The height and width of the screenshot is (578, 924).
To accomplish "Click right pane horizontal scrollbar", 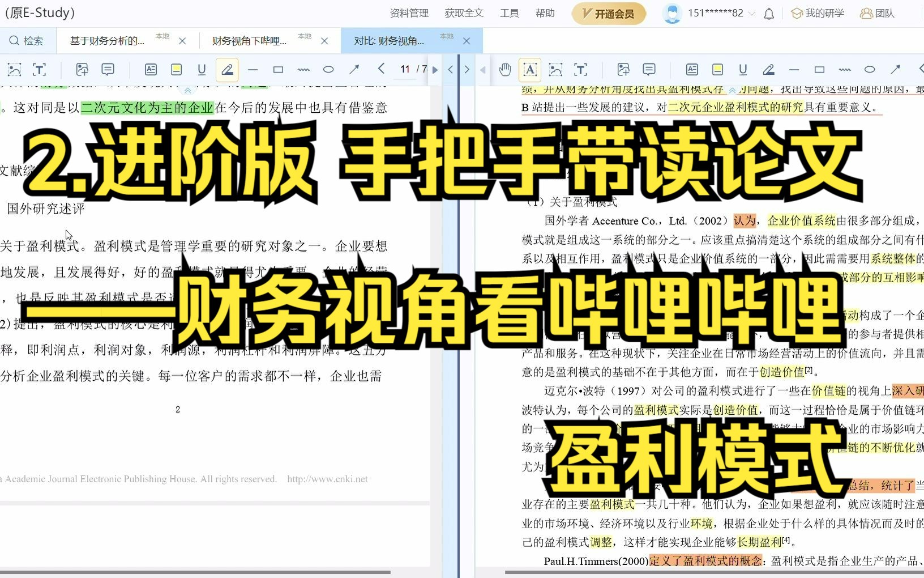I will [715, 572].
